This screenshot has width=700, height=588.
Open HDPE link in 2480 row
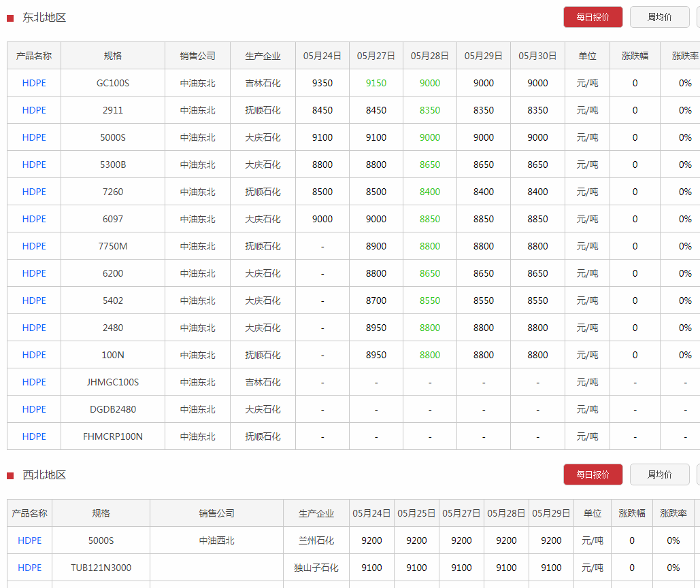point(34,328)
